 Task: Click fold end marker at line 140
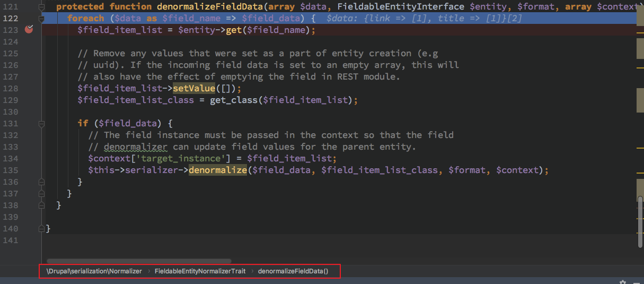pos(41,229)
